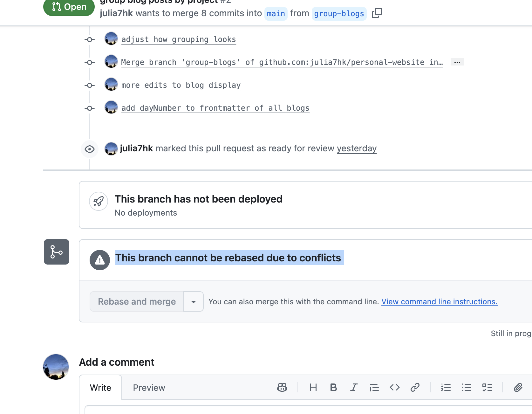Toggle bold formatting in the comment toolbar
532x414 pixels.
pos(333,387)
